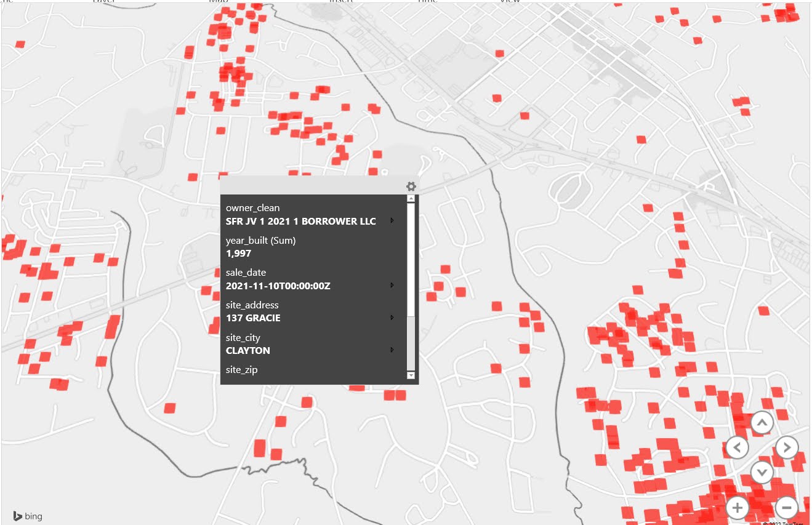This screenshot has width=812, height=525.
Task: Zoom in with the plus button
Action: (x=738, y=508)
